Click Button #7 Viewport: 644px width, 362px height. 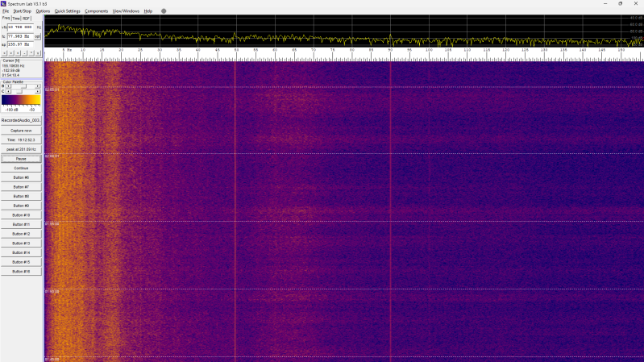[x=21, y=187]
